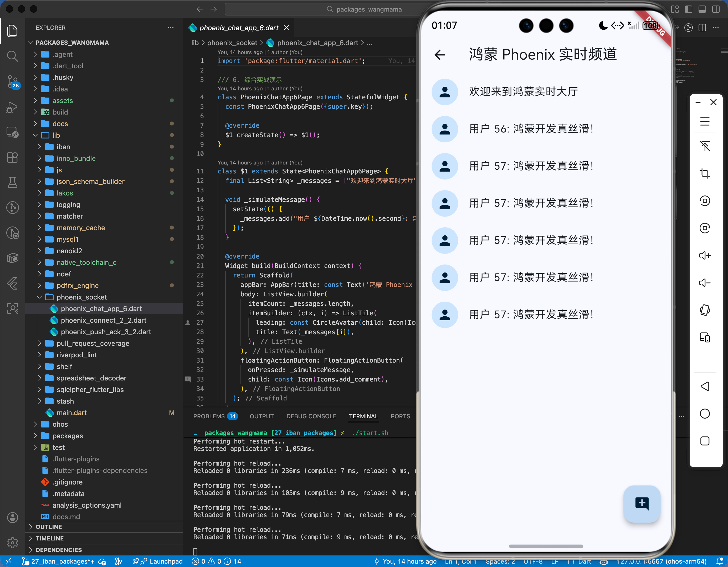Click the emulator volume up icon
Screen dimensions: 728x567
(704, 256)
